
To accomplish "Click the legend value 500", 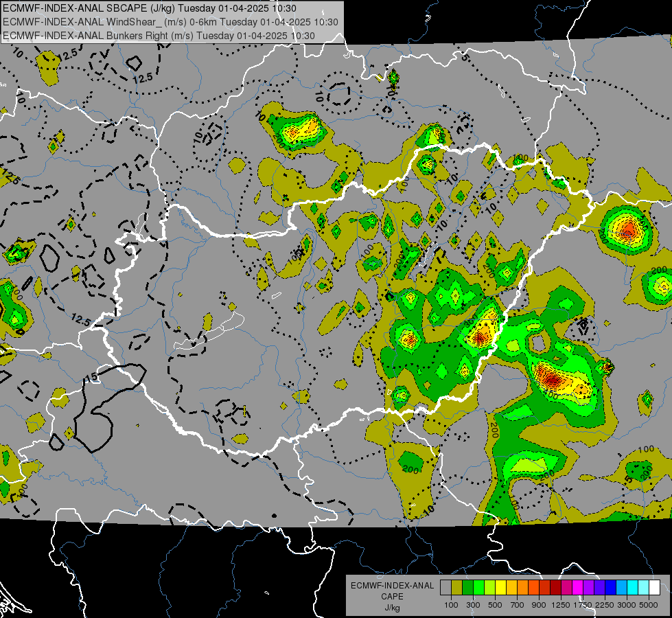I will [x=495, y=605].
